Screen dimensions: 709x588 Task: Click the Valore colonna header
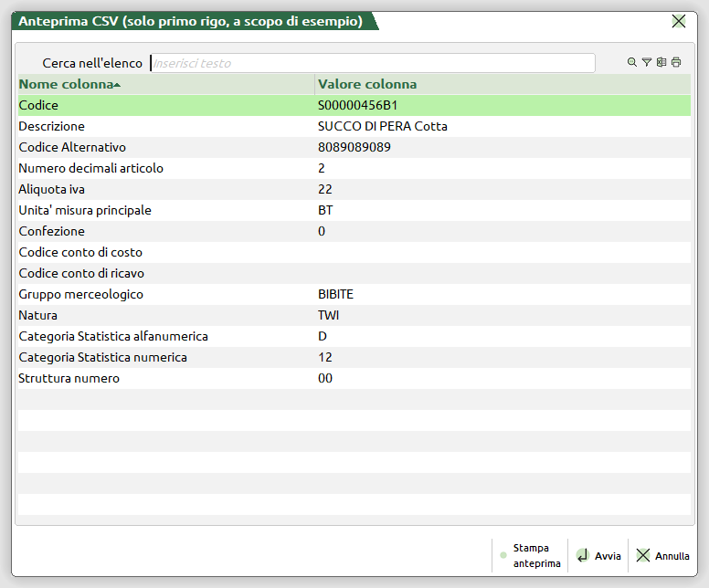coord(367,84)
